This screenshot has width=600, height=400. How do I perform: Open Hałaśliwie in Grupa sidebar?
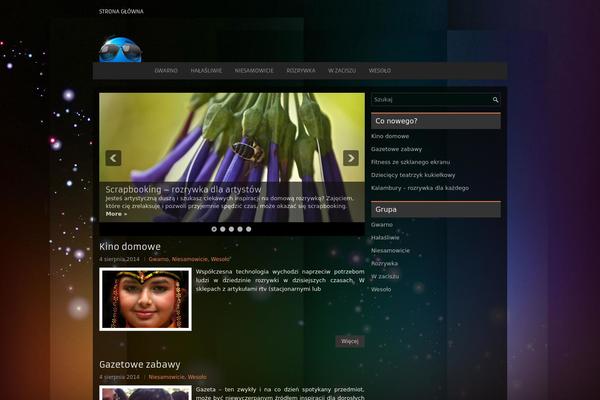(x=385, y=238)
